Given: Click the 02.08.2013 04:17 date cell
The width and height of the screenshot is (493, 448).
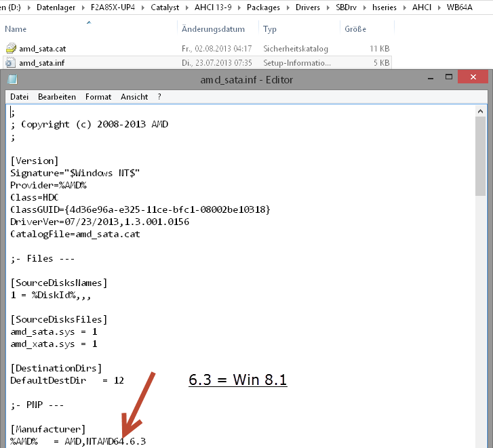Looking at the screenshot, I should click(x=216, y=49).
